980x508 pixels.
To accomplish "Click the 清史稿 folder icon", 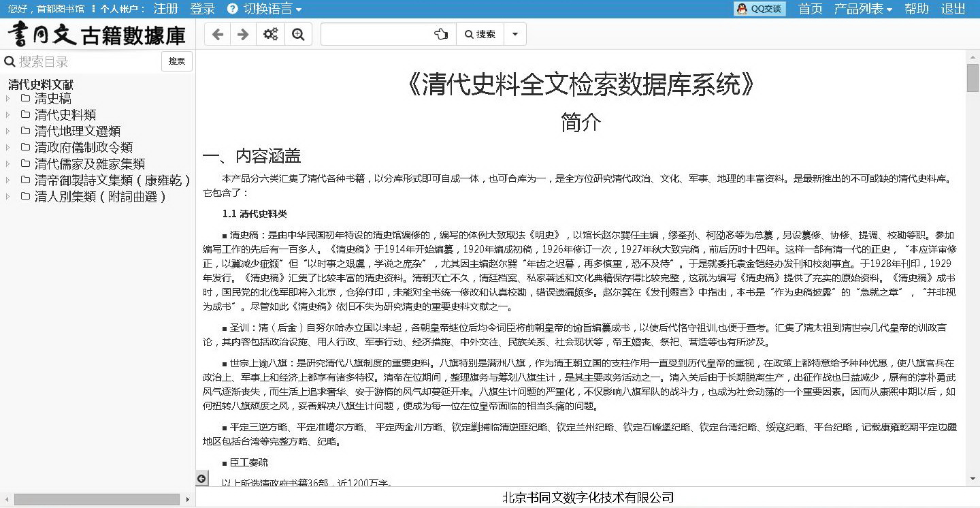I will [x=25, y=98].
